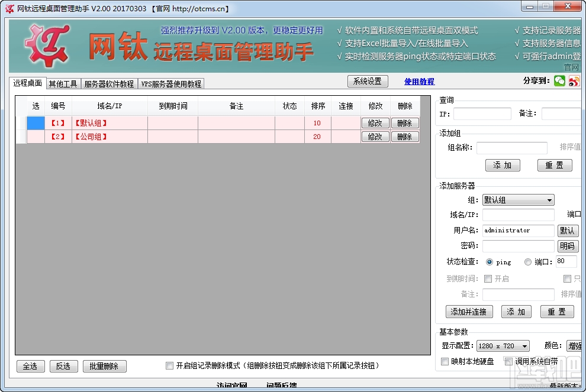Click the 排序 column header
Screen dimensions: 586x392
318,106
